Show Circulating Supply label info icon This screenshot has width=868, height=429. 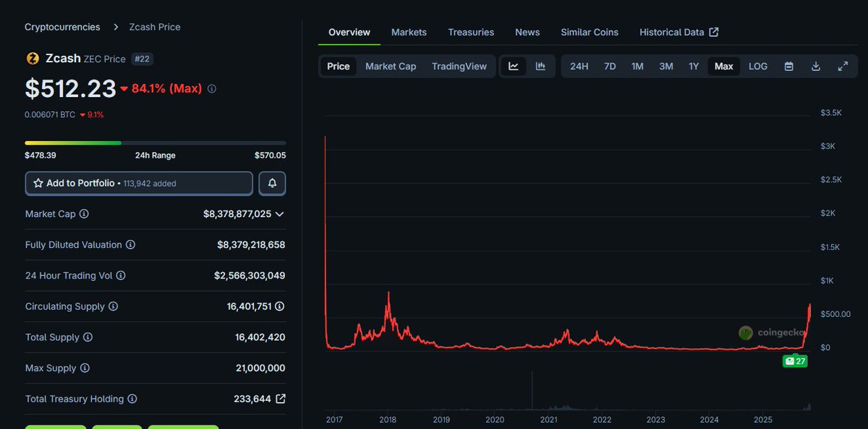113,306
